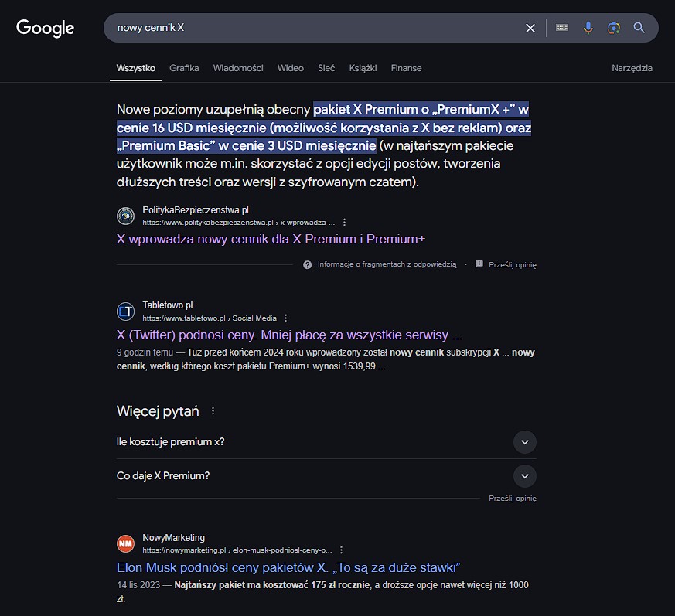Viewport: 675px width, 616px height.
Task: Start voice search with the microphone icon
Action: 588,28
